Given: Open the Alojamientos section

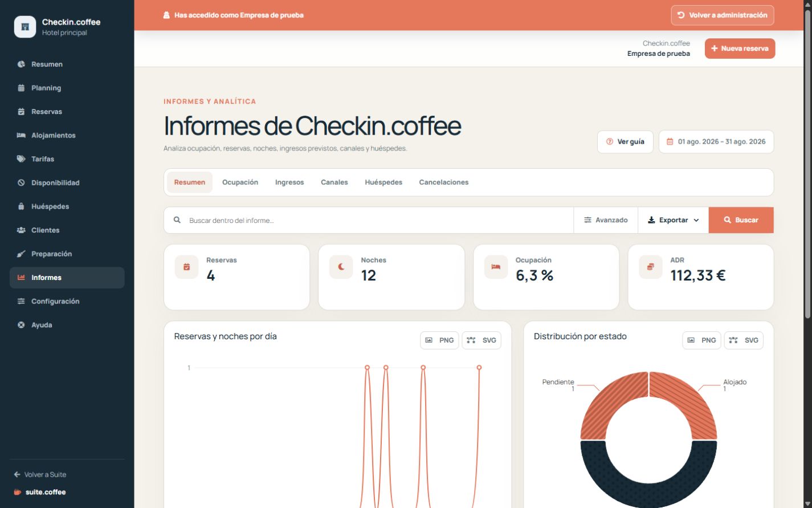Looking at the screenshot, I should 67,135.
